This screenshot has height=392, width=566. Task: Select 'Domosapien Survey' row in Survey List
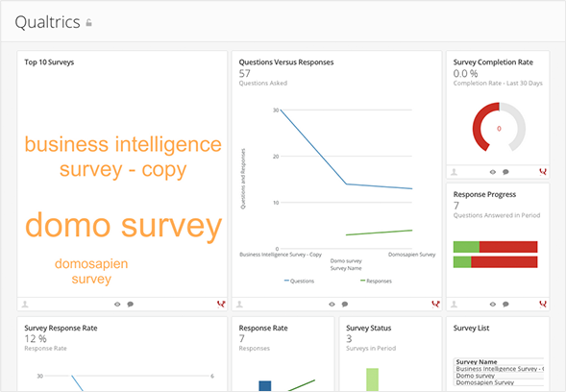coord(499,382)
